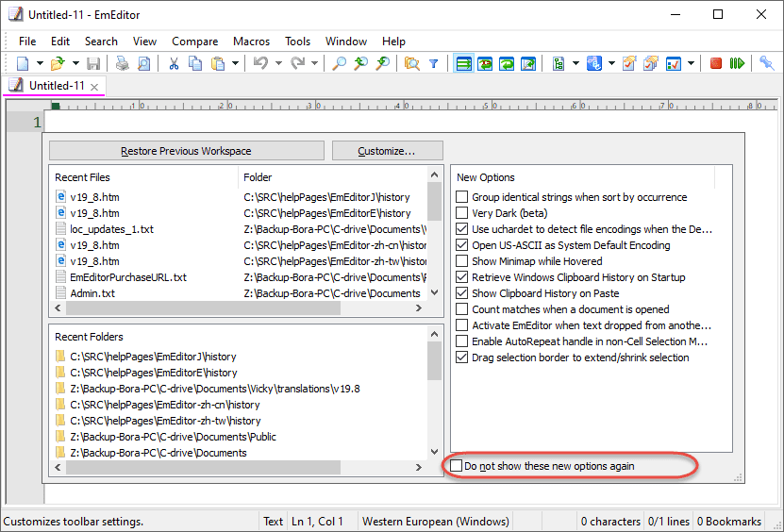Viewport: 784px width, 532px height.
Task: Enable Group identical strings when sort by occurrence
Action: click(x=462, y=197)
